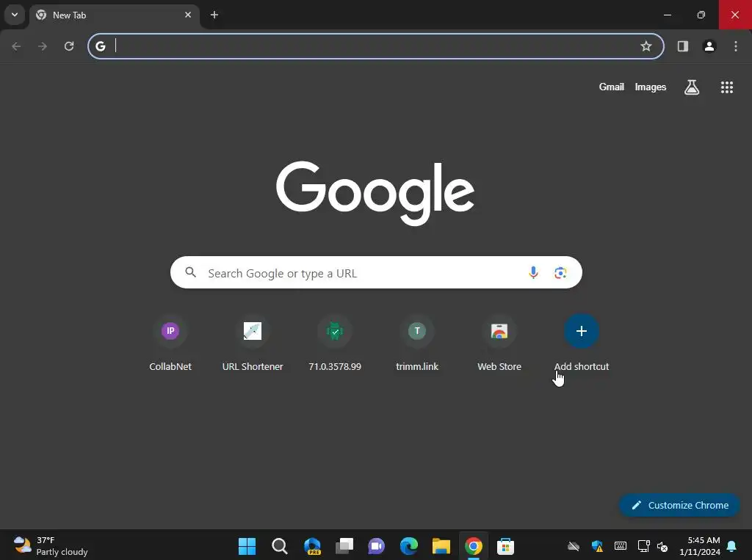The image size is (752, 560).
Task: Open the Chrome three-dot menu
Action: [736, 46]
